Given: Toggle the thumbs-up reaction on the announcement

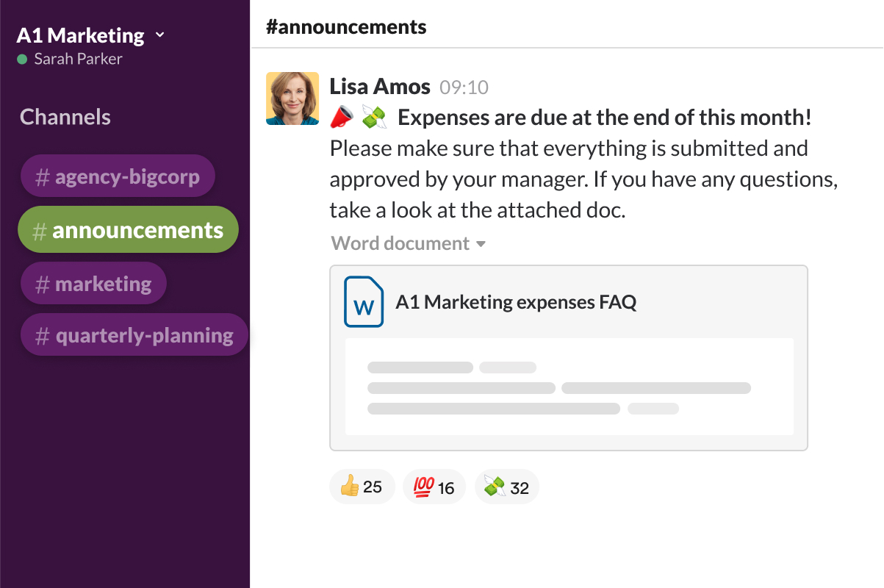Looking at the screenshot, I should pyautogui.click(x=362, y=486).
